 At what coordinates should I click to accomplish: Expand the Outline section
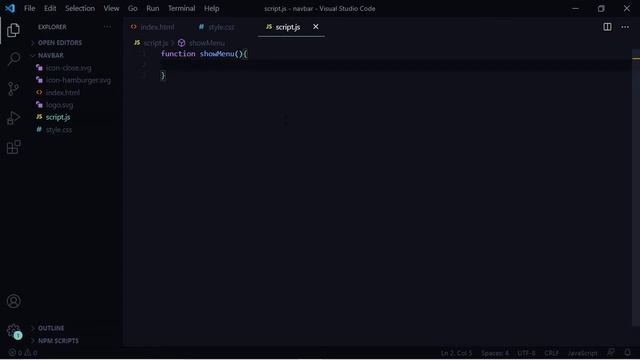[x=51, y=328]
